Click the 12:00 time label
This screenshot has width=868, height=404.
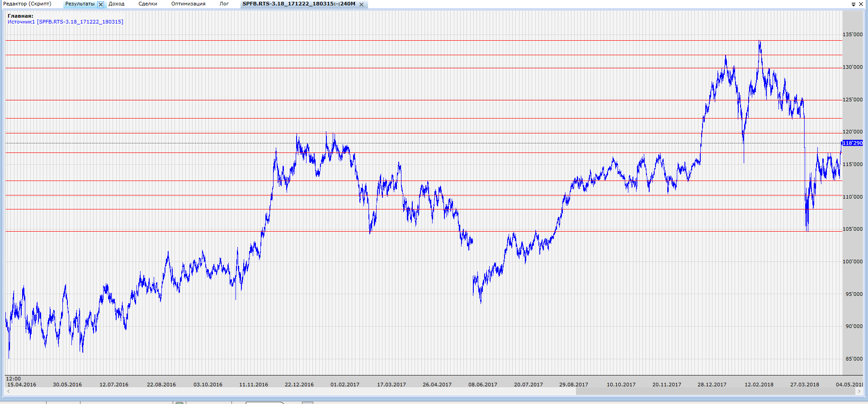pyautogui.click(x=13, y=379)
